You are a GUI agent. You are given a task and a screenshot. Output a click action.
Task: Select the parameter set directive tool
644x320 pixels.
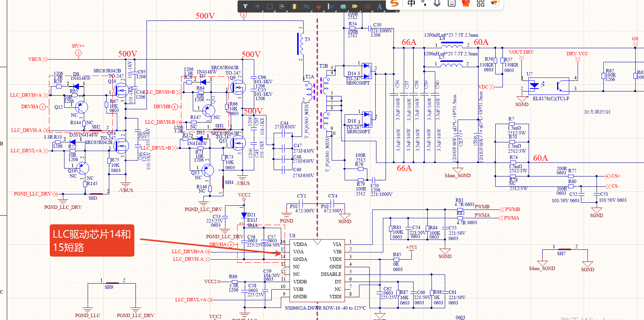[367, 6]
